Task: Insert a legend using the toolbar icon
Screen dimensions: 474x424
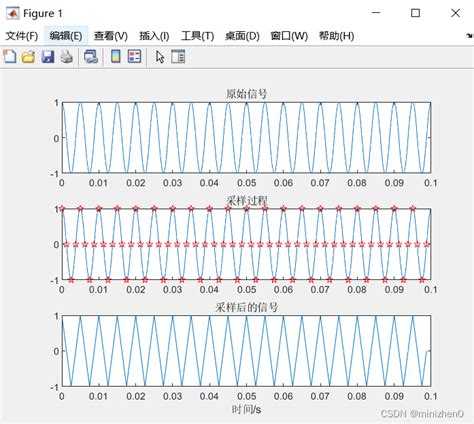Action: pos(135,56)
